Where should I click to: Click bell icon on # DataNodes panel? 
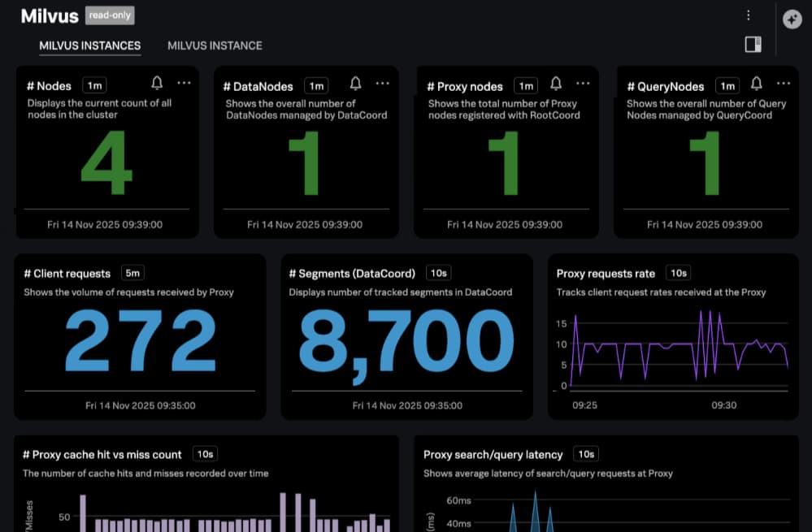[355, 84]
